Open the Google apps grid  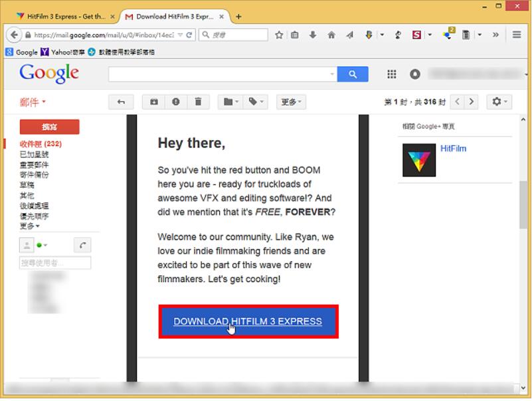392,74
